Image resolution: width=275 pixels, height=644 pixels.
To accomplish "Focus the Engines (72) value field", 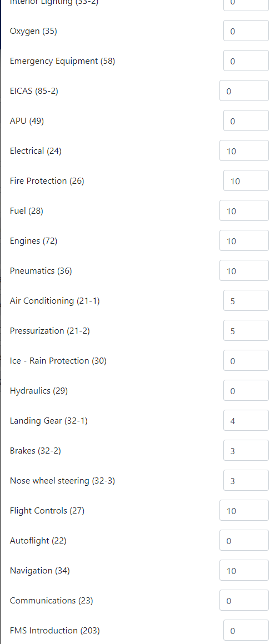I will [x=244, y=241].
